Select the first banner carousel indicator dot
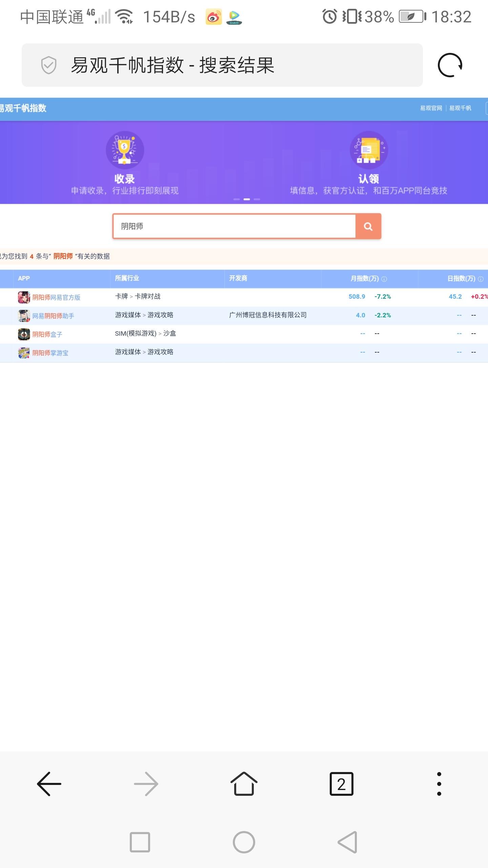The image size is (488, 868). tap(237, 199)
